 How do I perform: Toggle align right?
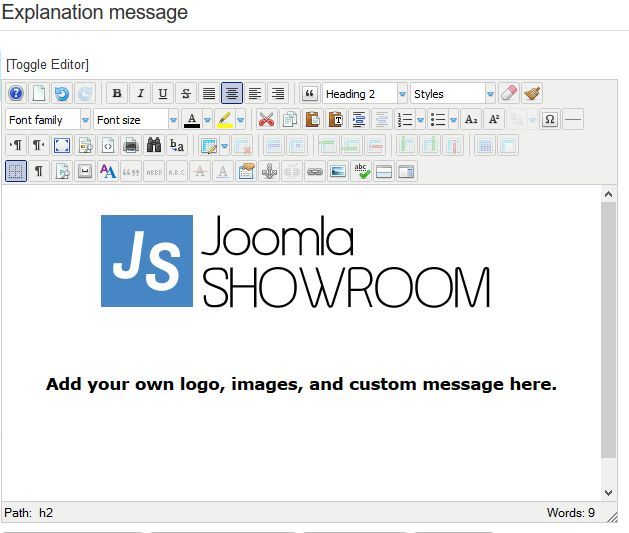pos(278,93)
